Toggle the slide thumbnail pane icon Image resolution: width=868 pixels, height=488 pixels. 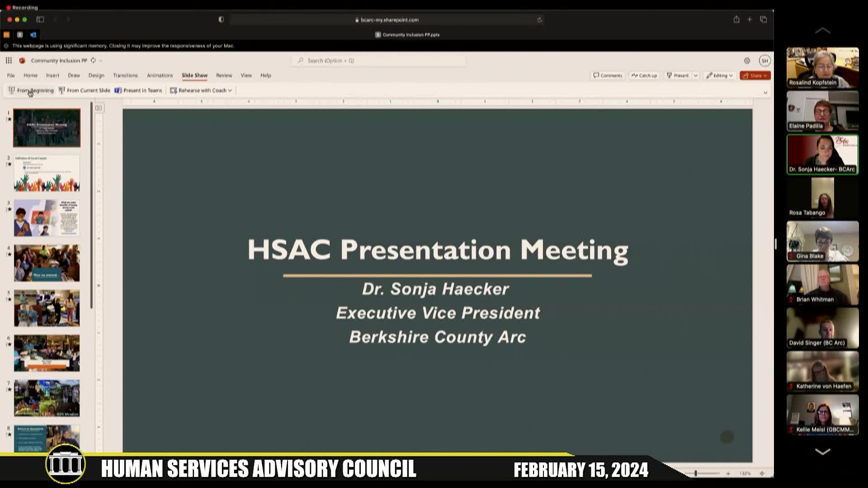[x=99, y=108]
